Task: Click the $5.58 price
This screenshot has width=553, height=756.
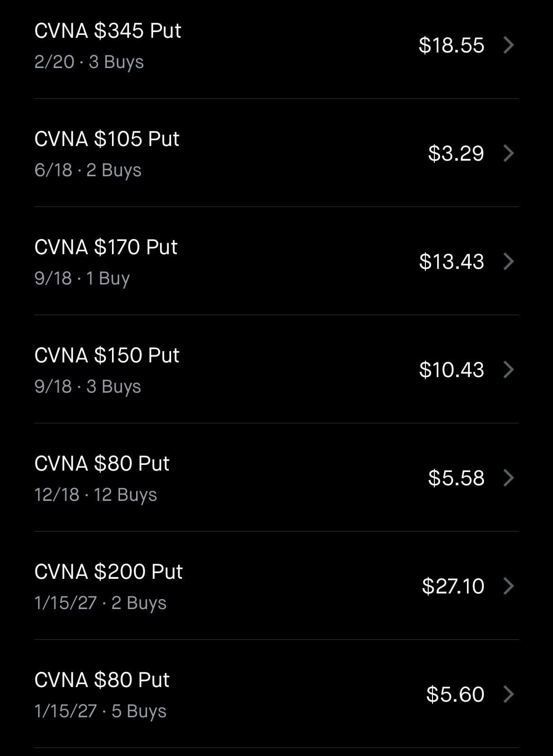Action: click(x=456, y=478)
